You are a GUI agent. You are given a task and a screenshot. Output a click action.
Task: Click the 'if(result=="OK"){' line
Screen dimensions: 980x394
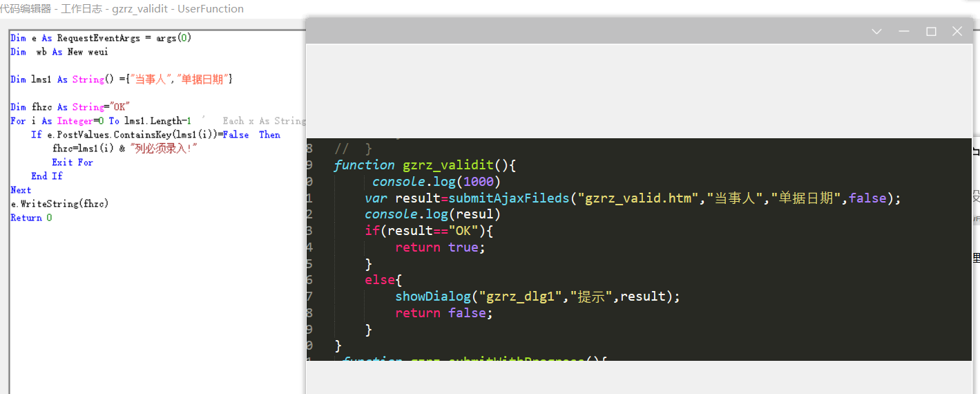click(430, 231)
